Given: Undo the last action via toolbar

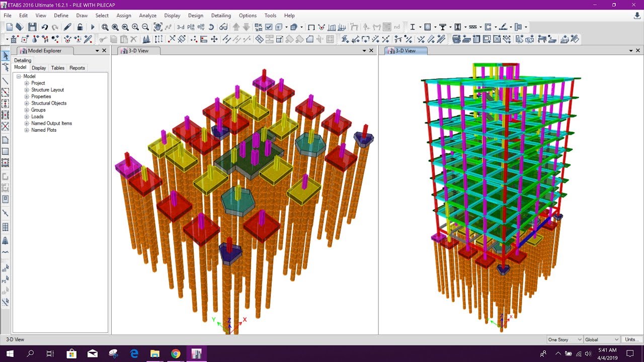Looking at the screenshot, I should pos(45,26).
